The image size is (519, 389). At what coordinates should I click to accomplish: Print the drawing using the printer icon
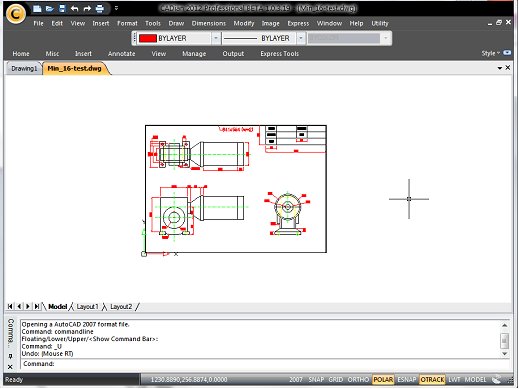coord(100,9)
